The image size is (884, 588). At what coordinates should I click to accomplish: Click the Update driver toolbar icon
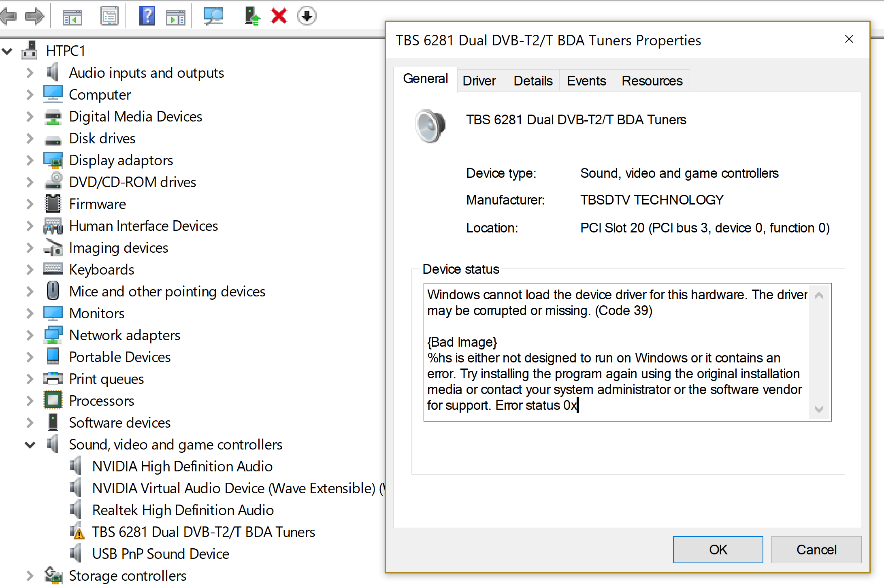tap(252, 16)
